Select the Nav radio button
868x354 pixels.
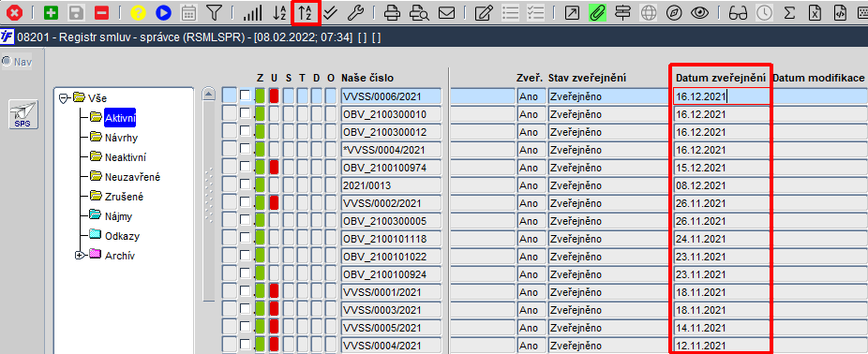pos(7,62)
